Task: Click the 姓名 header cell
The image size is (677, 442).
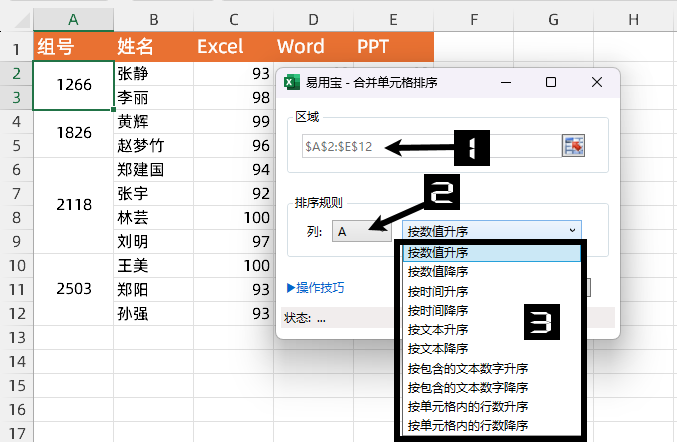Action: coord(153,47)
